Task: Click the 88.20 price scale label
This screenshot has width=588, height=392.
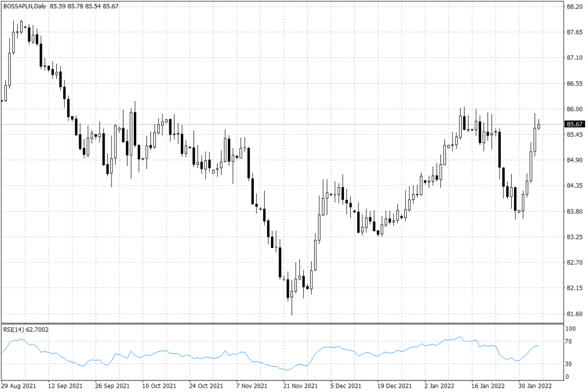Action: (x=574, y=7)
